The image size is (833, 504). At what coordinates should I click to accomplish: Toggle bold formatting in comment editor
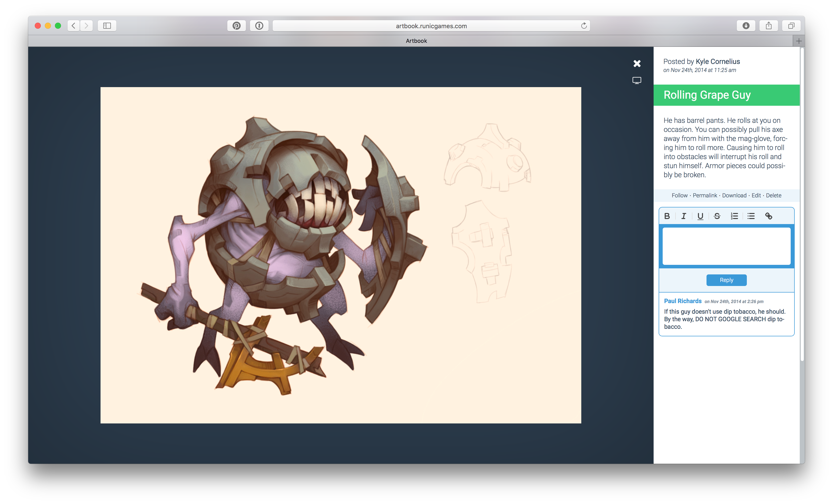pyautogui.click(x=667, y=216)
